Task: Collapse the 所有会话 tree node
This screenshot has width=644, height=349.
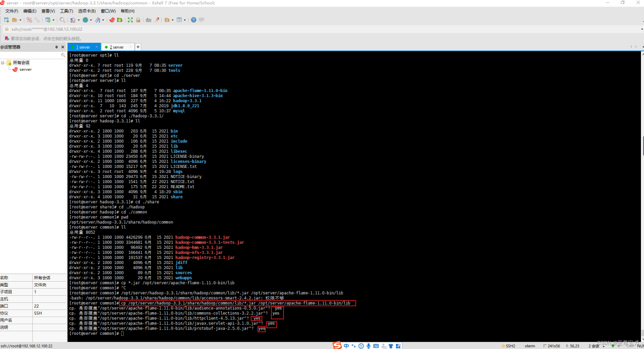Action: [3, 63]
